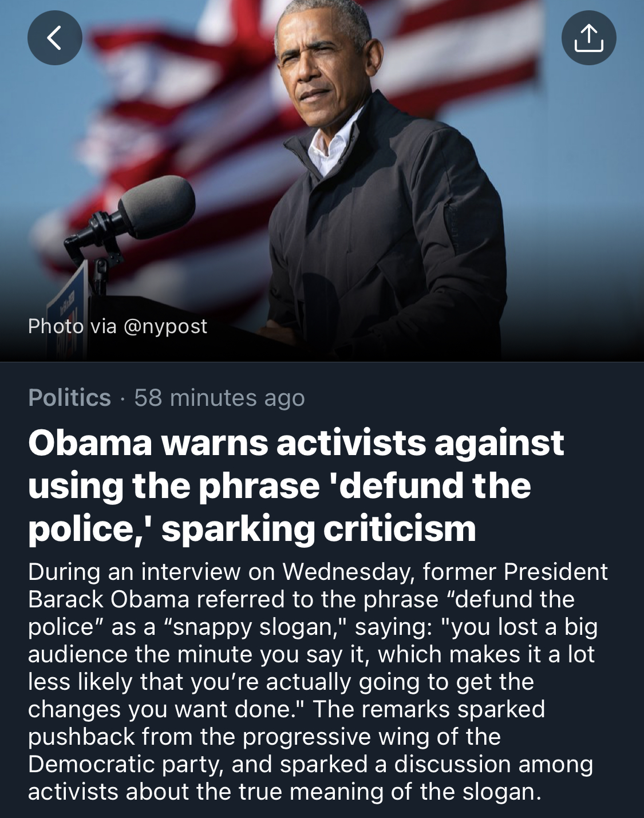This screenshot has width=644, height=818.
Task: Go back using the left arrow button
Action: pos(55,38)
